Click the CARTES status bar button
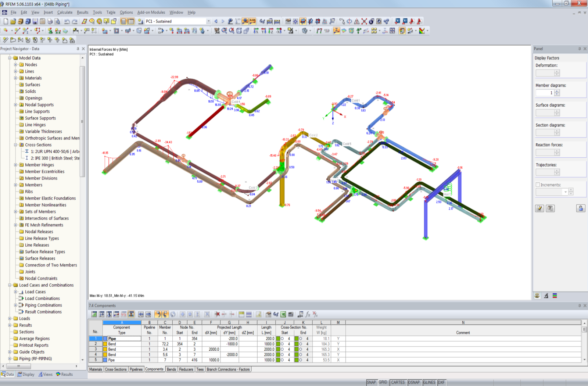 pyautogui.click(x=398, y=382)
